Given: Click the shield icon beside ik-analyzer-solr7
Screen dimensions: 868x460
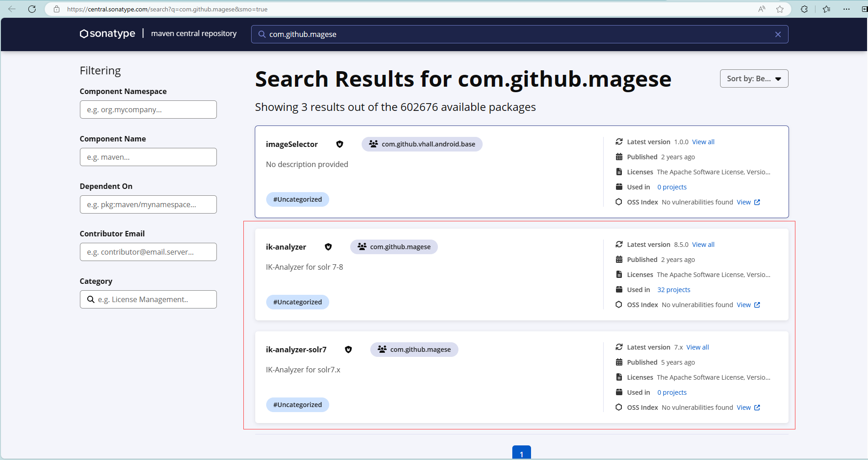Looking at the screenshot, I should coord(348,350).
